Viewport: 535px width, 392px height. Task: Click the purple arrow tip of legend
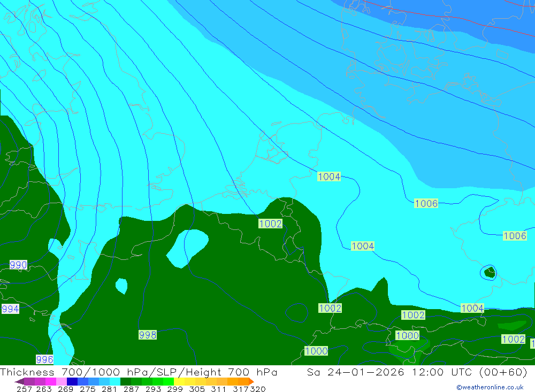19,381
